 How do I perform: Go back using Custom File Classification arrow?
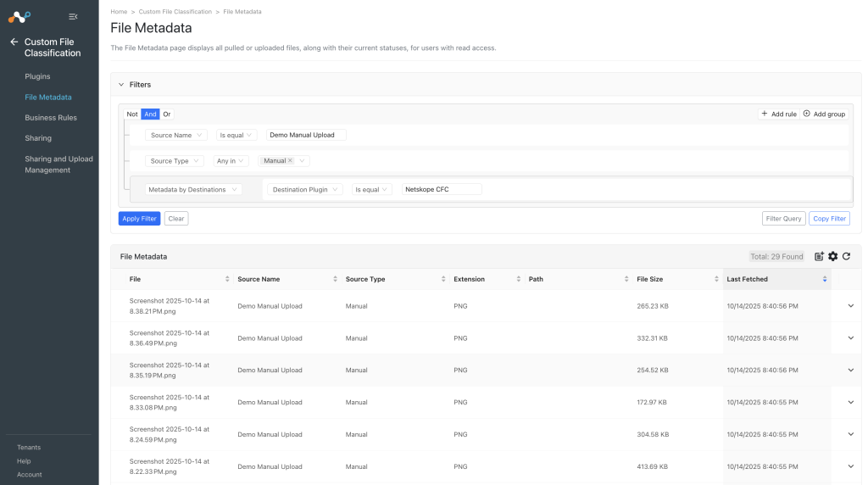click(14, 42)
